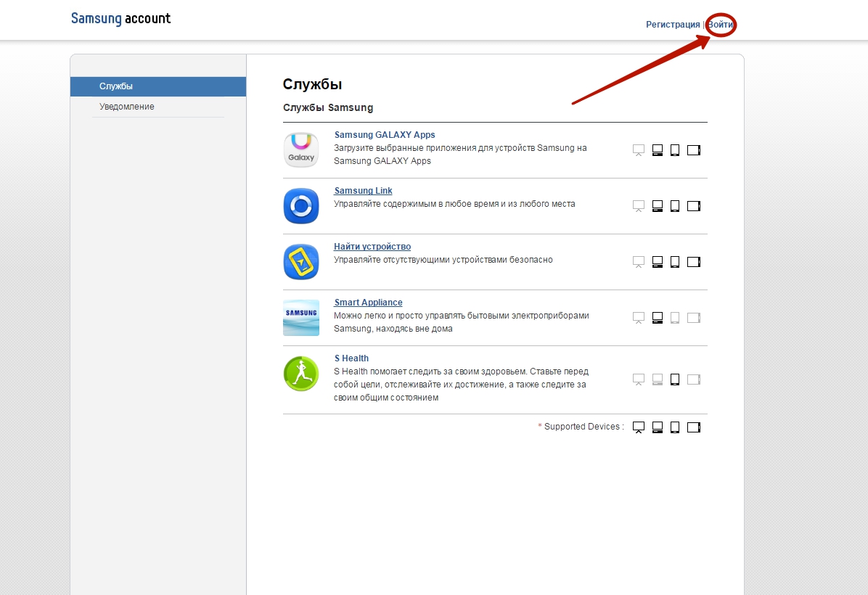
Task: Click TV device icon in Samsung GALAXY Apps row
Action: click(639, 150)
